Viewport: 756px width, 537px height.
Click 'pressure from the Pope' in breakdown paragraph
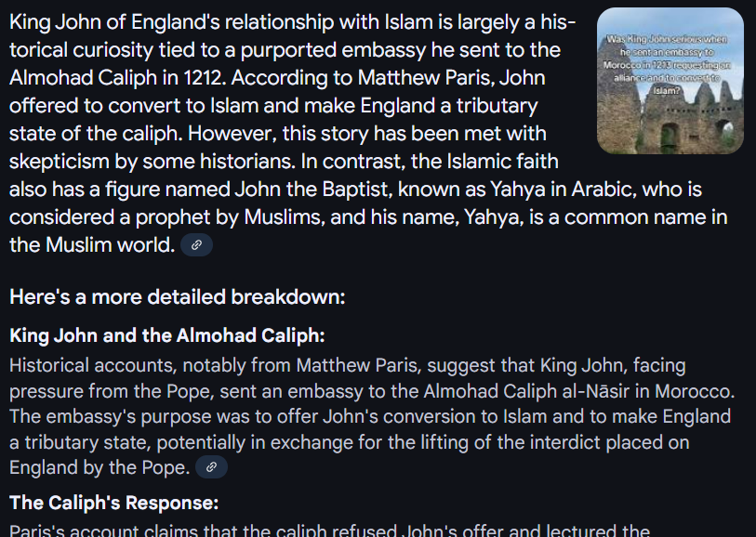click(112, 391)
